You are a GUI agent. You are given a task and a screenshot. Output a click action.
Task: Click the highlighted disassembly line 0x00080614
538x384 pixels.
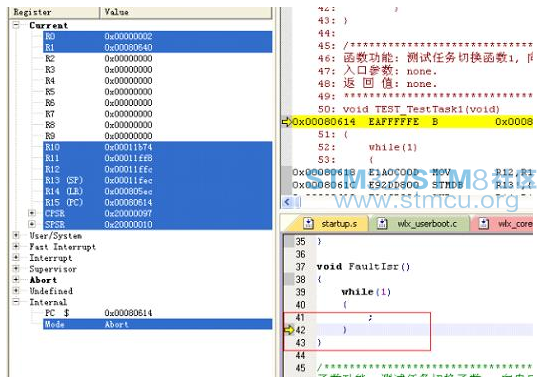pyautogui.click(x=412, y=122)
